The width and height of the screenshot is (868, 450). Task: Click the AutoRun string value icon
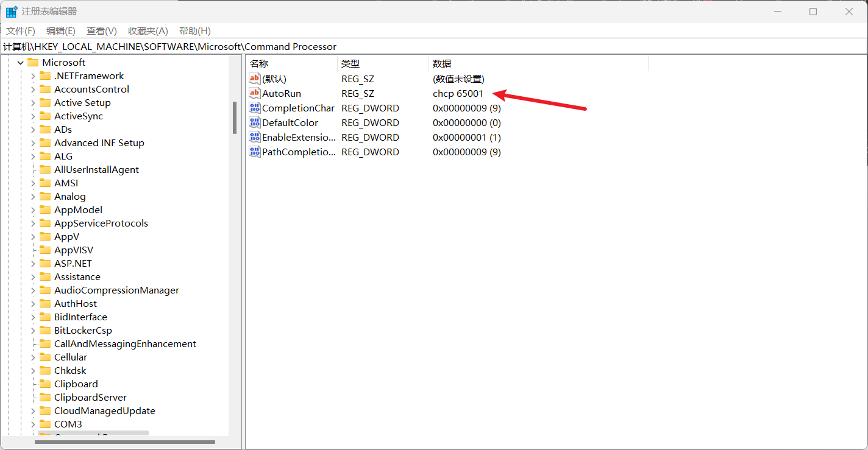(255, 93)
